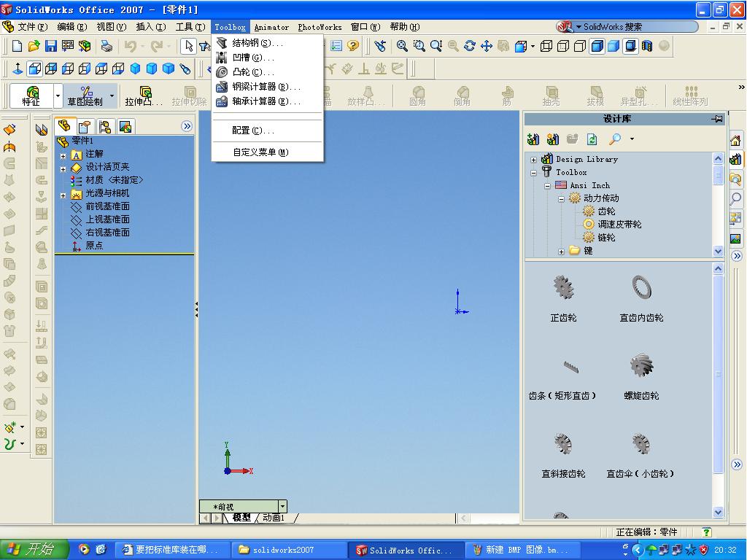Click the Features (特征) toolbar button
The image size is (747, 560).
point(31,96)
